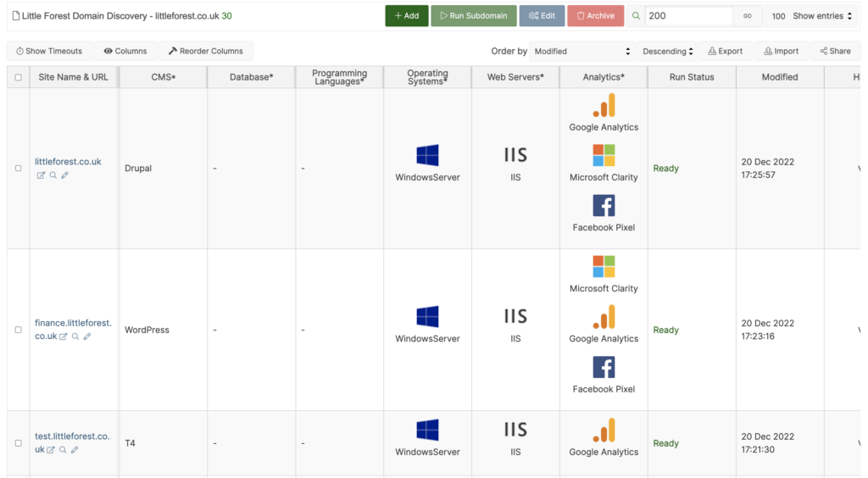This screenshot has width=868, height=478.
Task: Click Facebook Pixel icon in littleforest.co.uk row
Action: coord(604,206)
